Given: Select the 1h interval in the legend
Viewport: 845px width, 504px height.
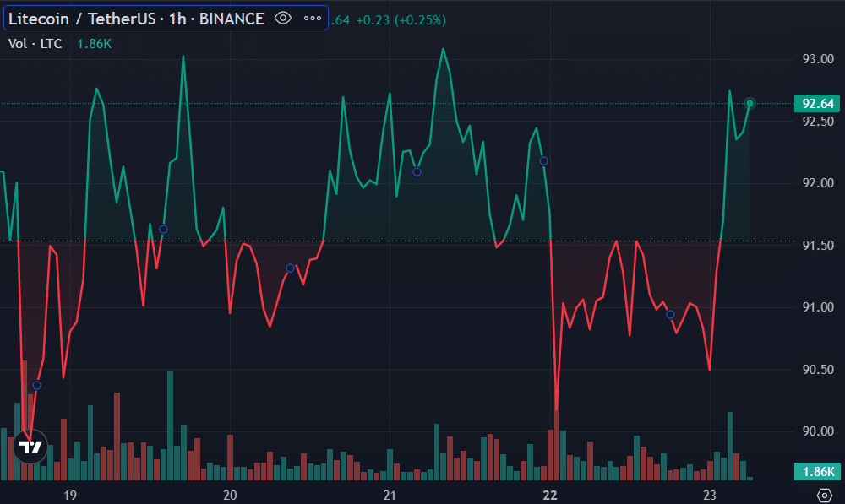Looking at the screenshot, I should (177, 19).
